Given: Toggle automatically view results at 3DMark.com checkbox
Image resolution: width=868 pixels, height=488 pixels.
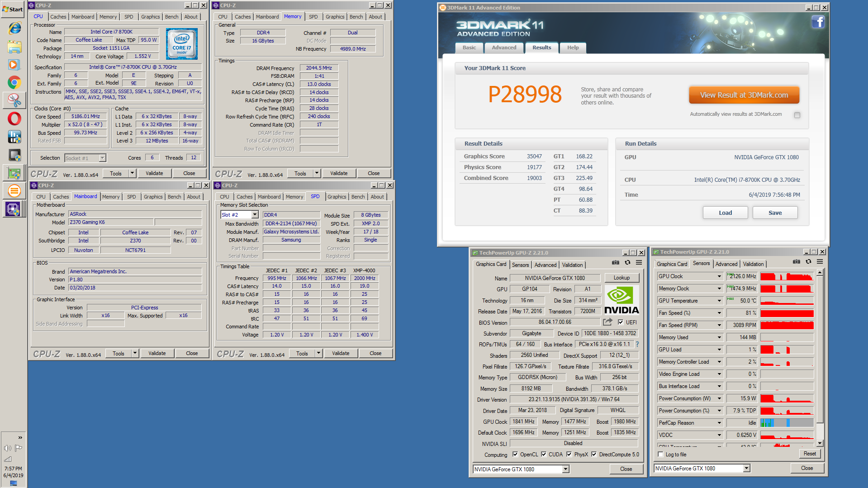Looking at the screenshot, I should click(x=797, y=115).
